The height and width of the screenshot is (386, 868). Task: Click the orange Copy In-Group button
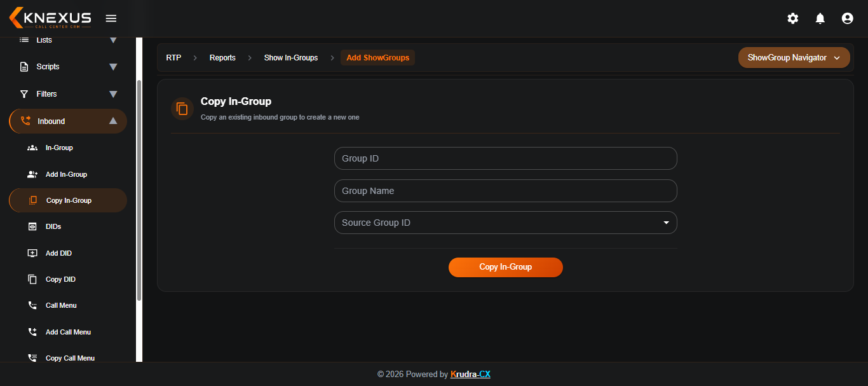coord(506,267)
